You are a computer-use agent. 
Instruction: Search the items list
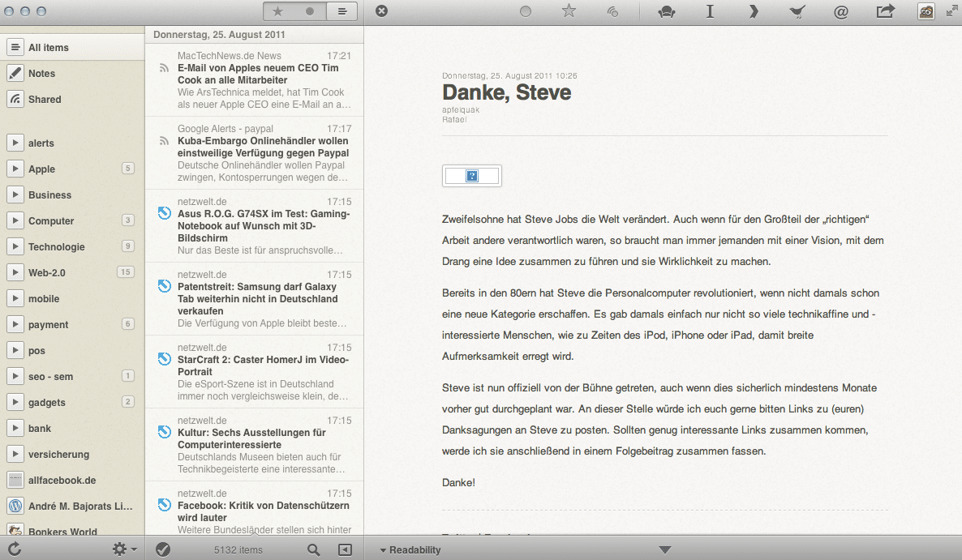tap(314, 549)
